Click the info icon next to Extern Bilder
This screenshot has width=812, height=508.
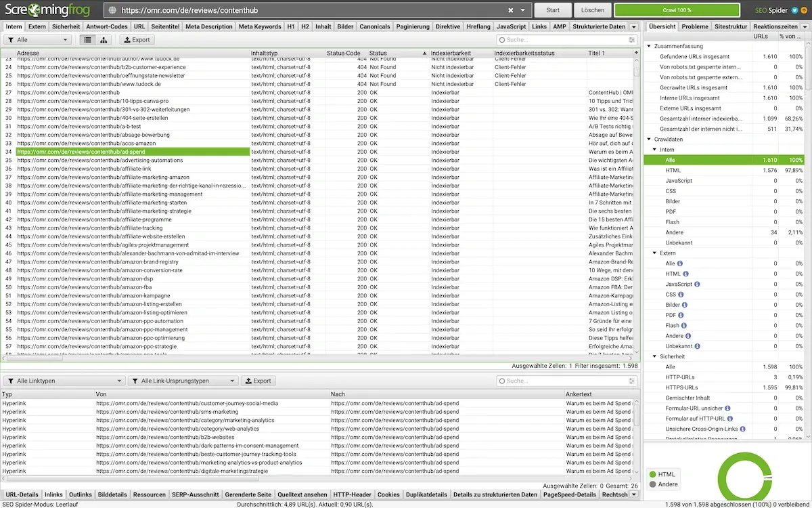686,305
